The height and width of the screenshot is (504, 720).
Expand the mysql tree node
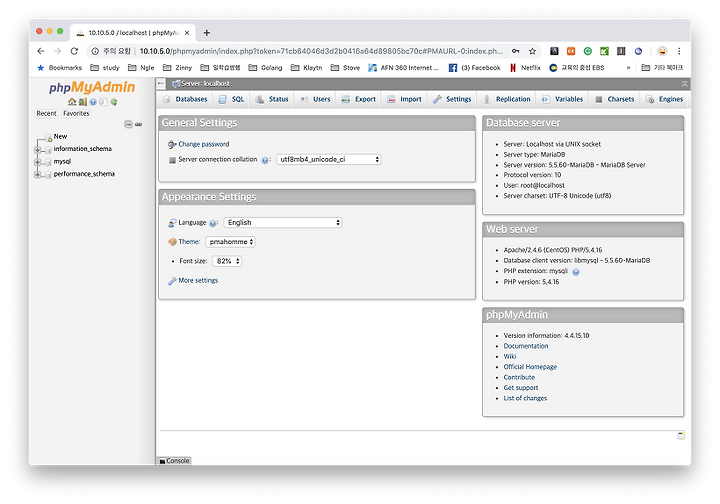(38, 162)
